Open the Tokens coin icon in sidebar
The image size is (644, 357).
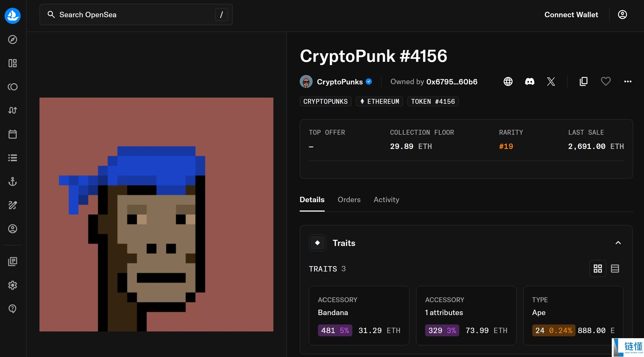click(x=13, y=87)
